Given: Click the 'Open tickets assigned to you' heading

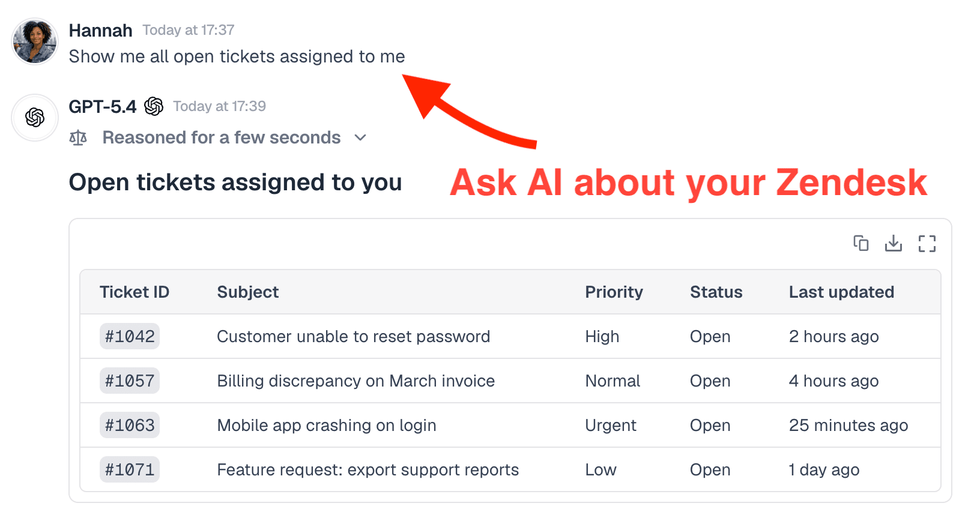Looking at the screenshot, I should tap(235, 182).
